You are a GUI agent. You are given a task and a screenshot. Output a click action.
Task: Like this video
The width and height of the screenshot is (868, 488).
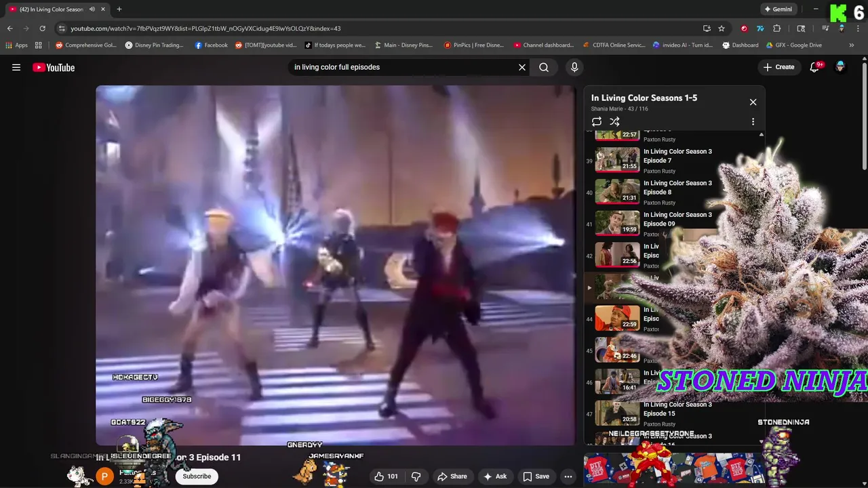[386, 476]
